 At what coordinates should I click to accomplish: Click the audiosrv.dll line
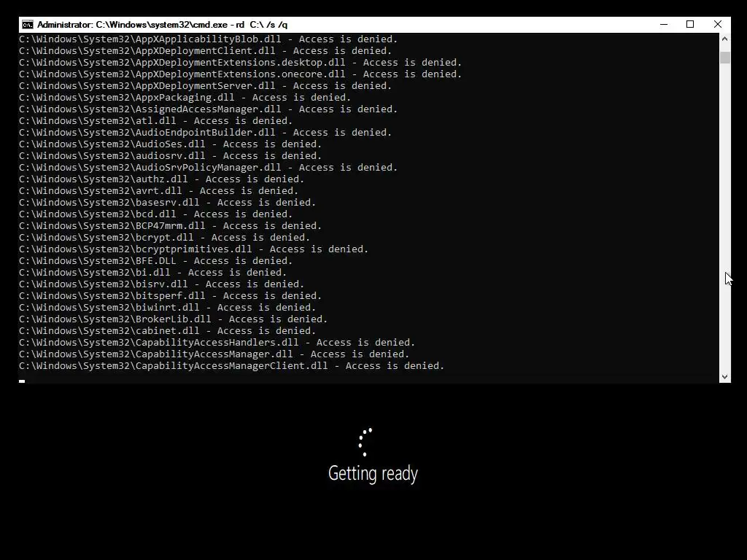171,156
